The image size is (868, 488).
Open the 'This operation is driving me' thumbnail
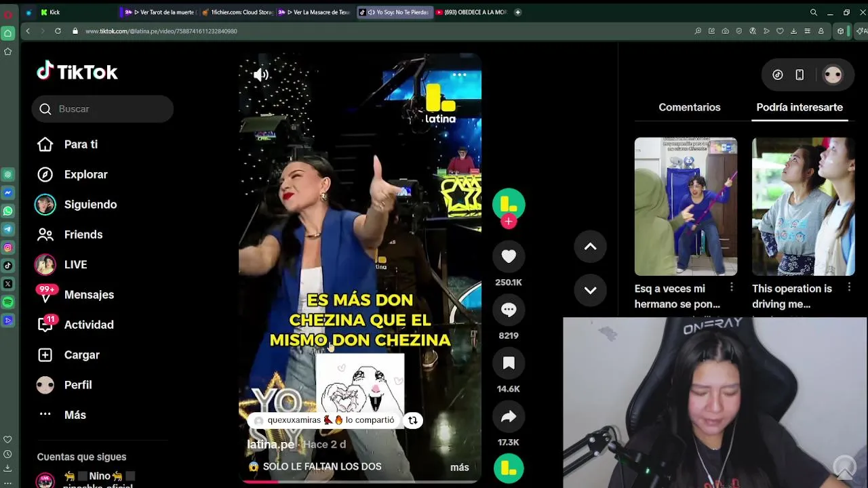803,207
